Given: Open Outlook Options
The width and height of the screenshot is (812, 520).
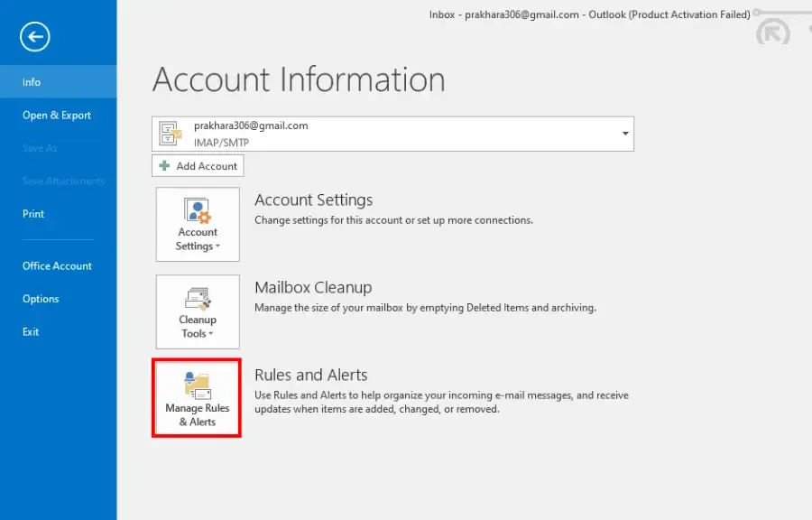Looking at the screenshot, I should click(x=58, y=299).
